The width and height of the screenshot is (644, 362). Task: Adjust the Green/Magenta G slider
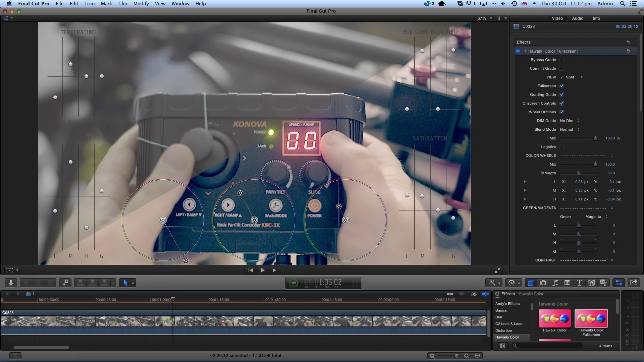[x=579, y=252]
